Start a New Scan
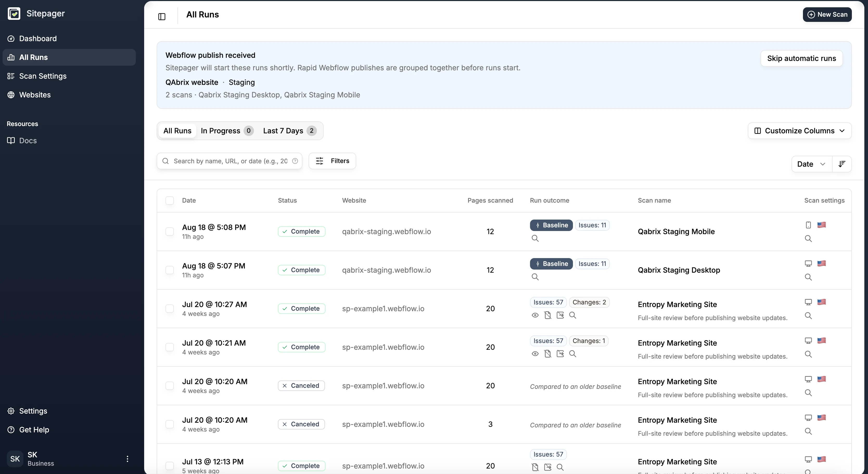The height and width of the screenshot is (474, 868). pos(827,15)
